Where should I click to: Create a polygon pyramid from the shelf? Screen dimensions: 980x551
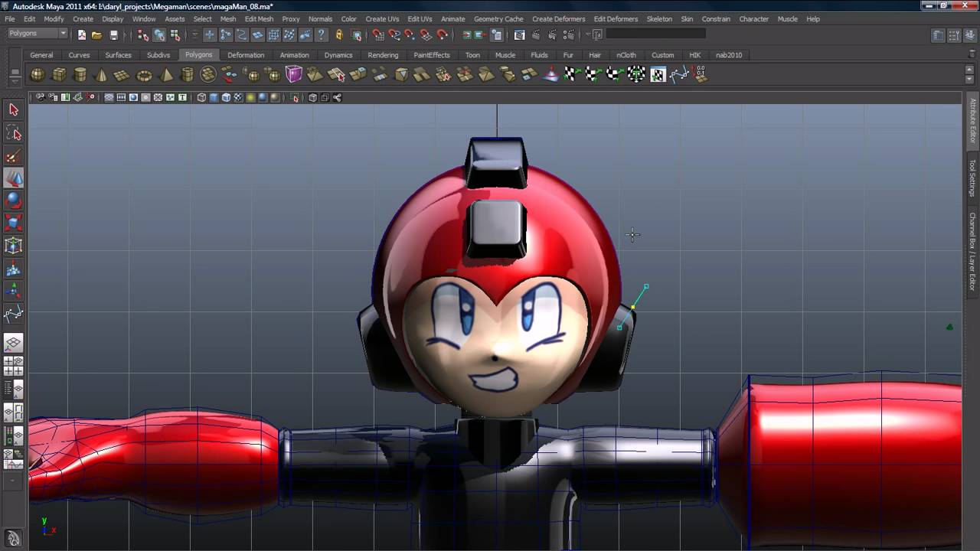(x=166, y=75)
